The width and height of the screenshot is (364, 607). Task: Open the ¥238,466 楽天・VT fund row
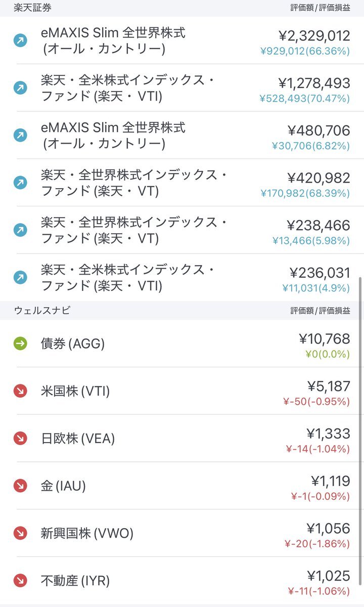pos(182,230)
